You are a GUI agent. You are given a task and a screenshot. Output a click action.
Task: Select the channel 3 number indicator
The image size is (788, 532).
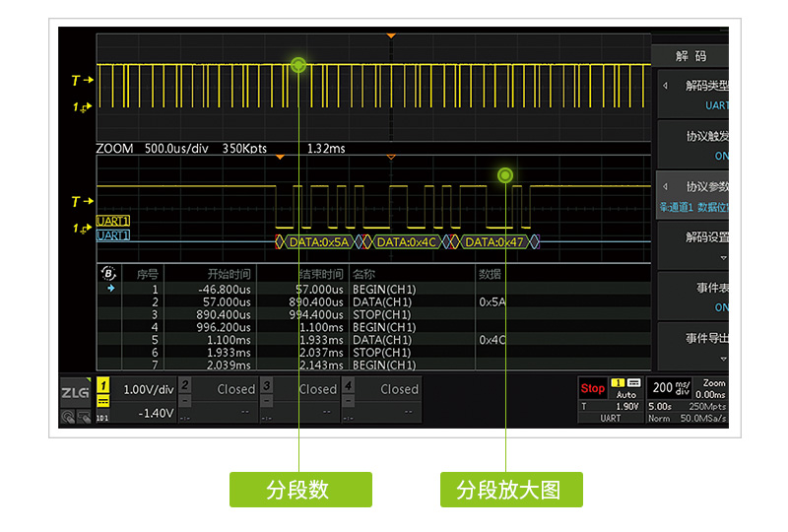[x=267, y=385]
